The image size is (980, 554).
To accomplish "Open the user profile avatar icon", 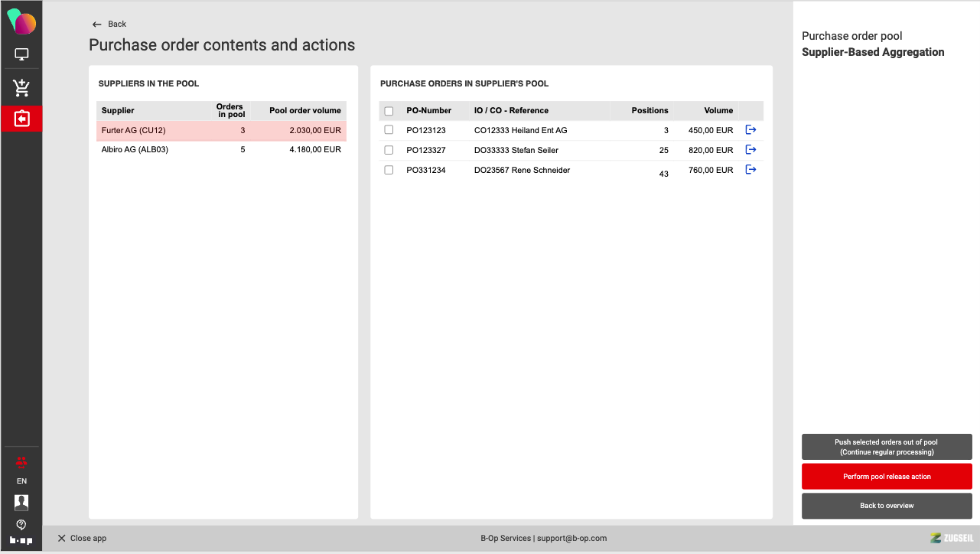I will pyautogui.click(x=21, y=502).
